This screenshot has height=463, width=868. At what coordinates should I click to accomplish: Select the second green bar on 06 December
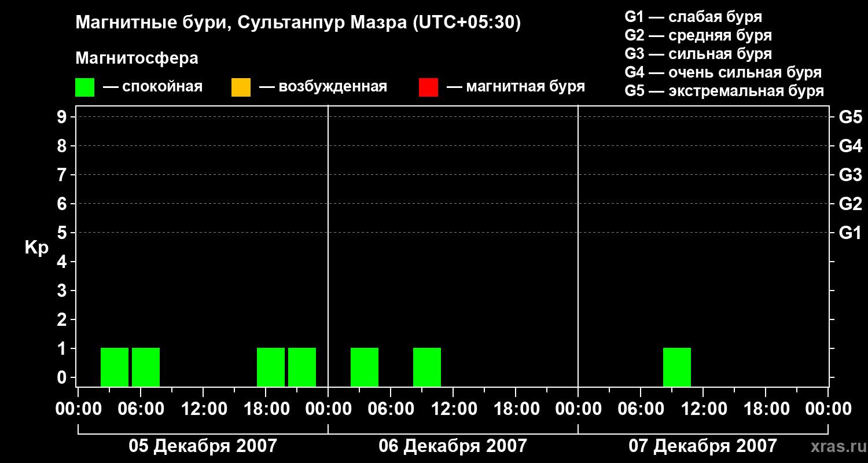[x=427, y=367]
